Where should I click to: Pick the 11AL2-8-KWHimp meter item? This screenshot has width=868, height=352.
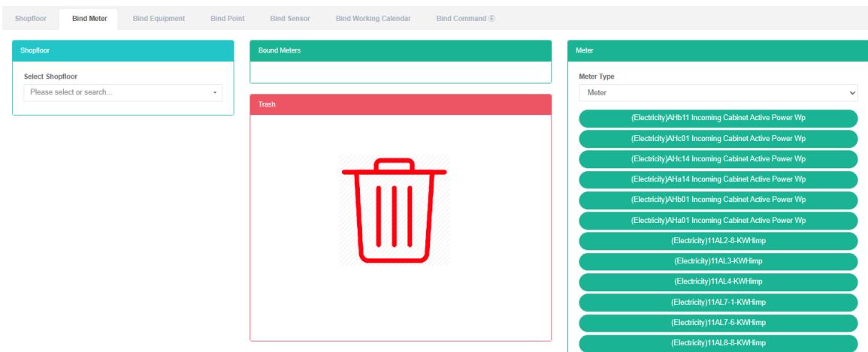(718, 241)
